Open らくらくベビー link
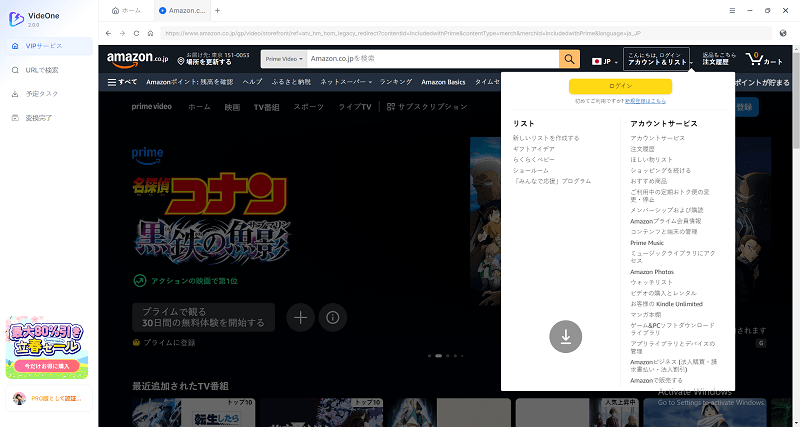This screenshot has width=800, height=427. (534, 160)
